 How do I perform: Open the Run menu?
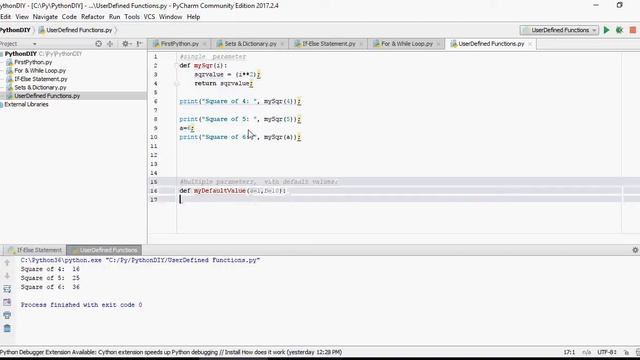[114, 17]
